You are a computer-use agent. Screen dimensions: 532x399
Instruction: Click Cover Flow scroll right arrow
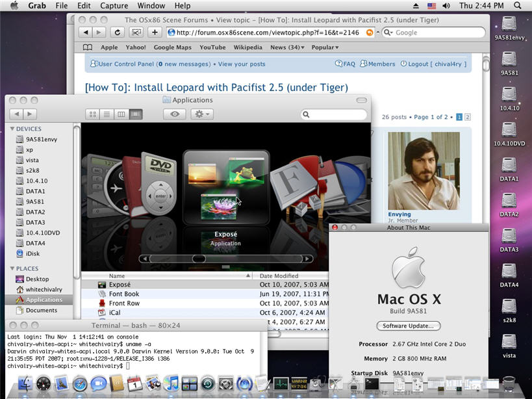[x=307, y=259]
